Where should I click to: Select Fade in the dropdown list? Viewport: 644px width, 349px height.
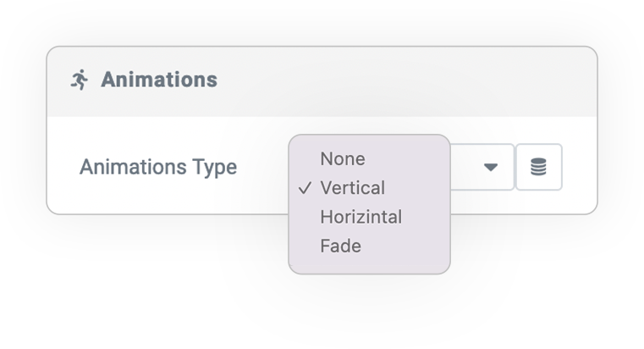click(340, 246)
